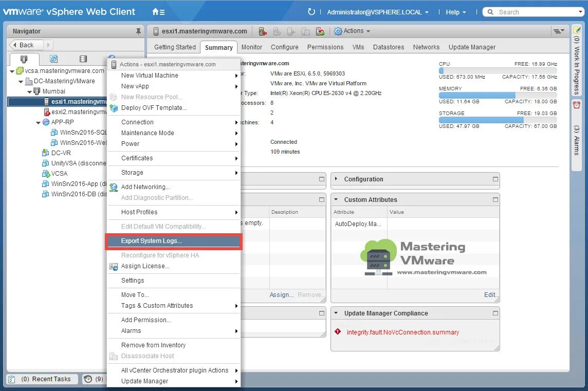Collapse the APP-RP resource pool node
This screenshot has width=588, height=391.
point(38,123)
